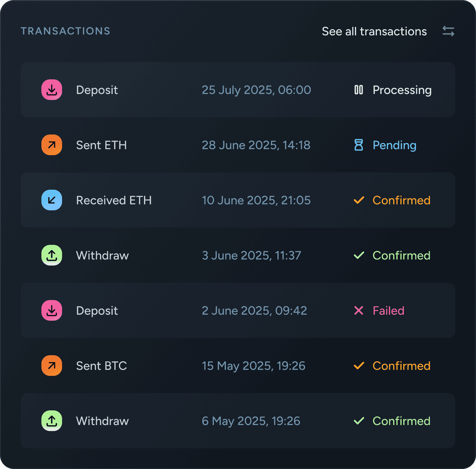Viewport: 476px width, 469px height.
Task: Click the TRANSACTIONS heading
Action: coord(65,31)
